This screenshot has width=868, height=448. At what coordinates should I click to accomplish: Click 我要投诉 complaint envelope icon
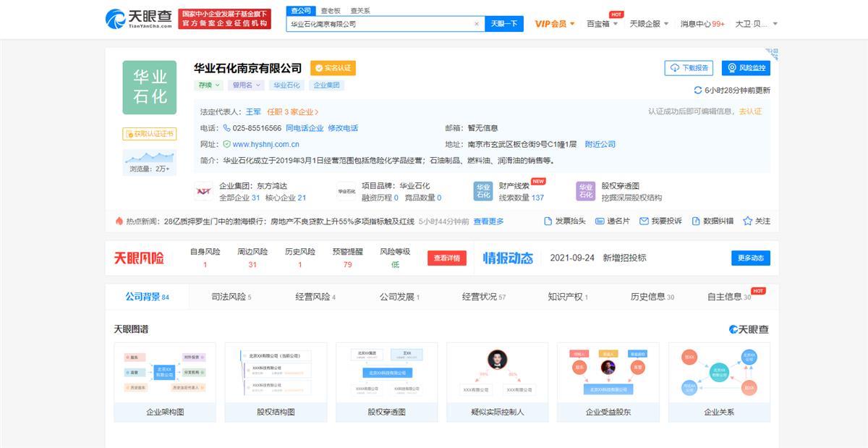pos(644,221)
